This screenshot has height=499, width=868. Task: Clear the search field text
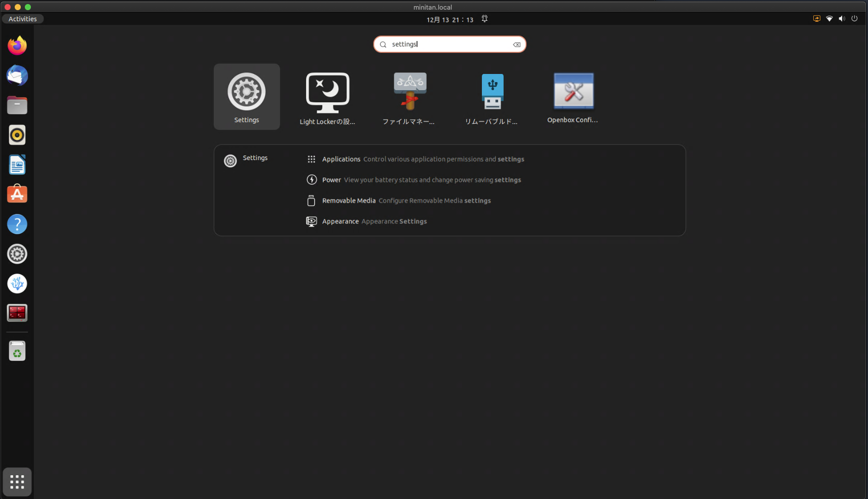pyautogui.click(x=516, y=45)
